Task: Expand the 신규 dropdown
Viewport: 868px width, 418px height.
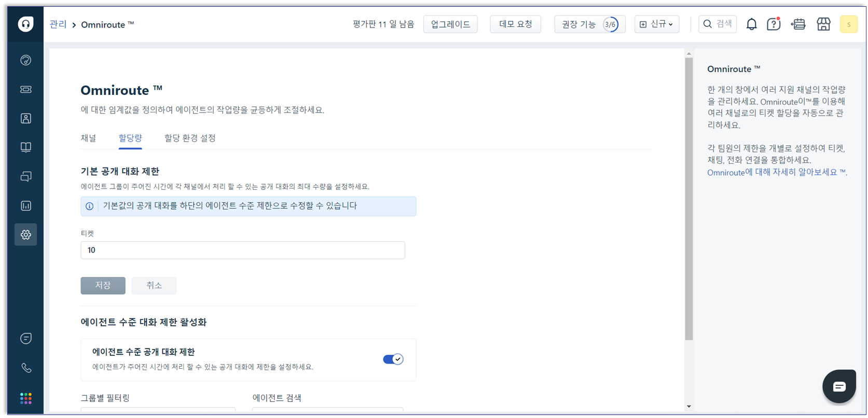Action: point(656,24)
